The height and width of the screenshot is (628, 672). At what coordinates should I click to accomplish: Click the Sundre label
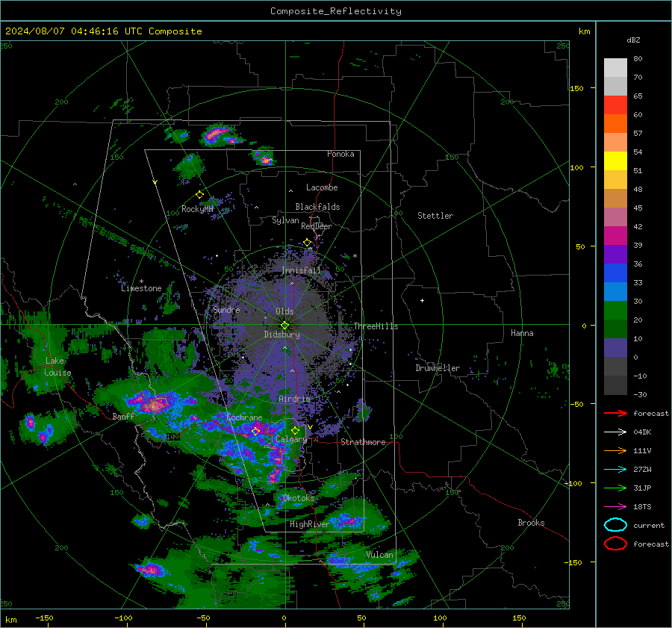[x=226, y=309]
